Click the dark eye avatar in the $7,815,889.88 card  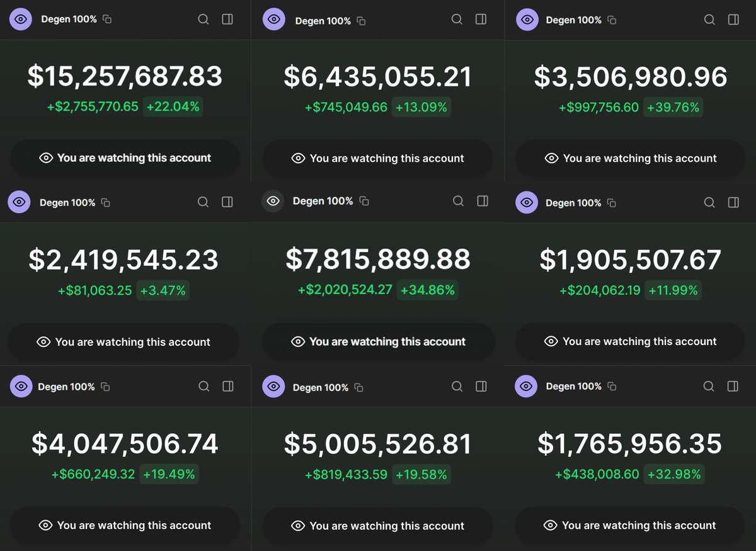pyautogui.click(x=273, y=201)
